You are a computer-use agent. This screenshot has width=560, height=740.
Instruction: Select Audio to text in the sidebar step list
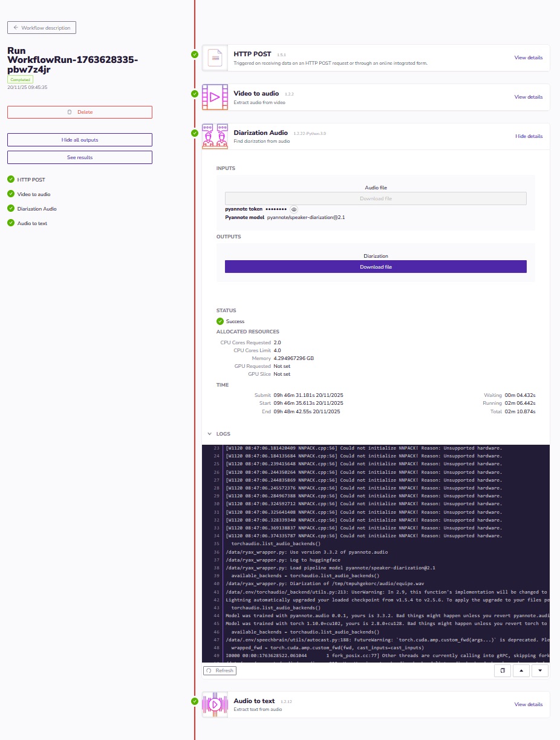(32, 223)
